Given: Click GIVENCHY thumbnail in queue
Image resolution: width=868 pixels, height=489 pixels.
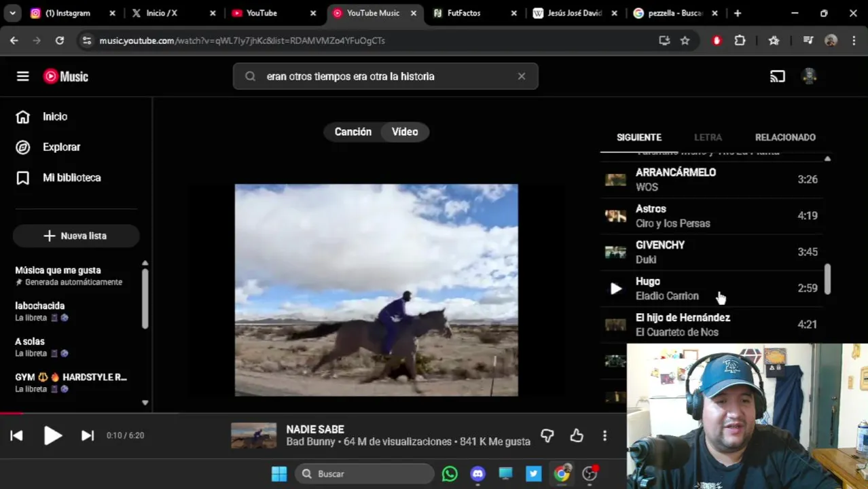Looking at the screenshot, I should click(x=615, y=252).
